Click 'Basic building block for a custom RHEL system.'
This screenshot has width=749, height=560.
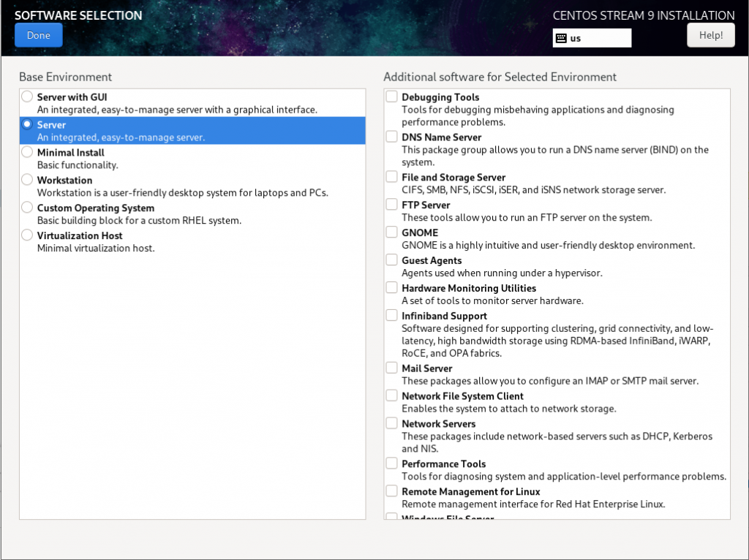(139, 221)
